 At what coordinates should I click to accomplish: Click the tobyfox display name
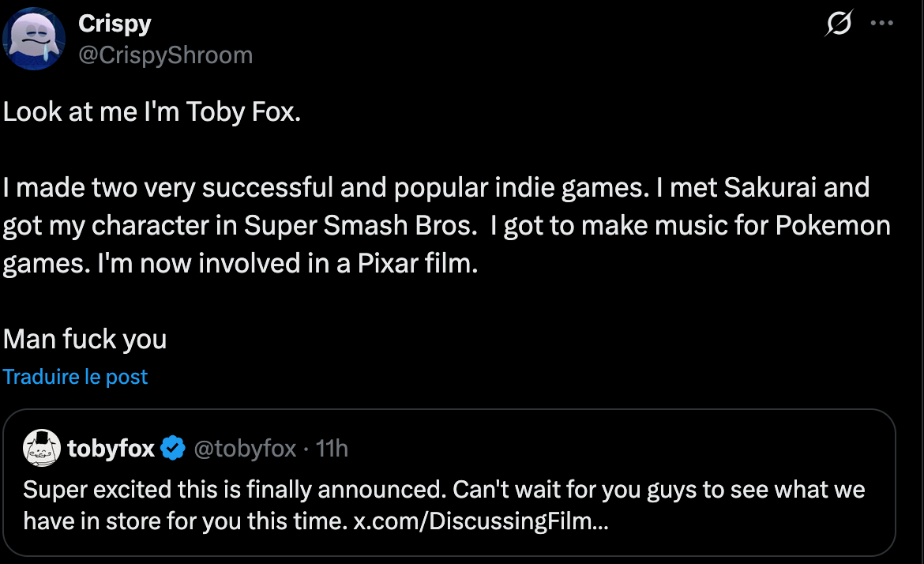click(111, 449)
